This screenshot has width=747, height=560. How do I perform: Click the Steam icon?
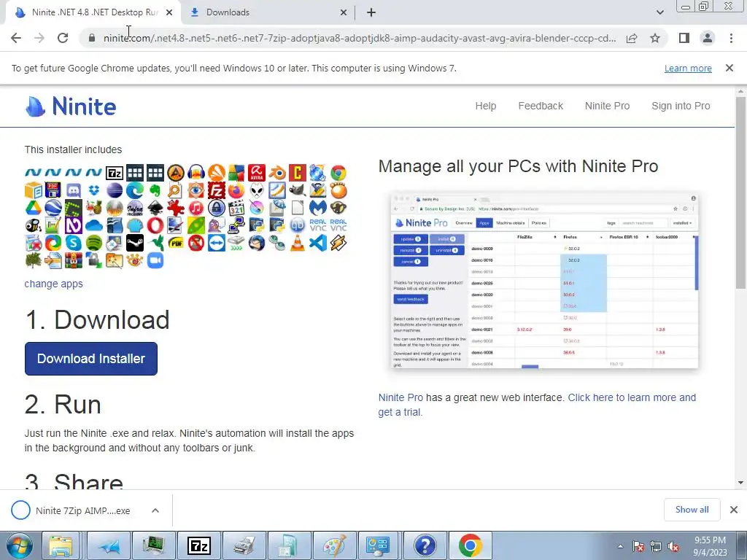(135, 243)
